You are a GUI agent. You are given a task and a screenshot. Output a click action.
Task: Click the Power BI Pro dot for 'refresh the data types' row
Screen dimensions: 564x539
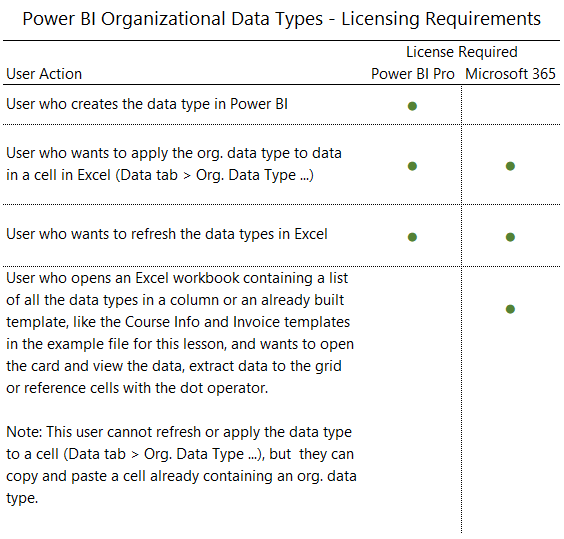412,237
